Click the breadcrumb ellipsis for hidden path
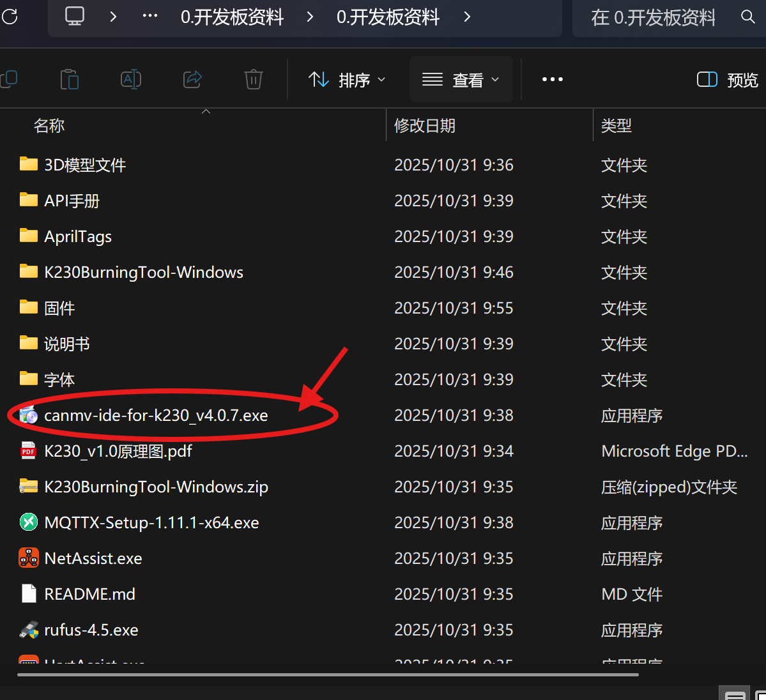766x700 pixels. (x=150, y=17)
